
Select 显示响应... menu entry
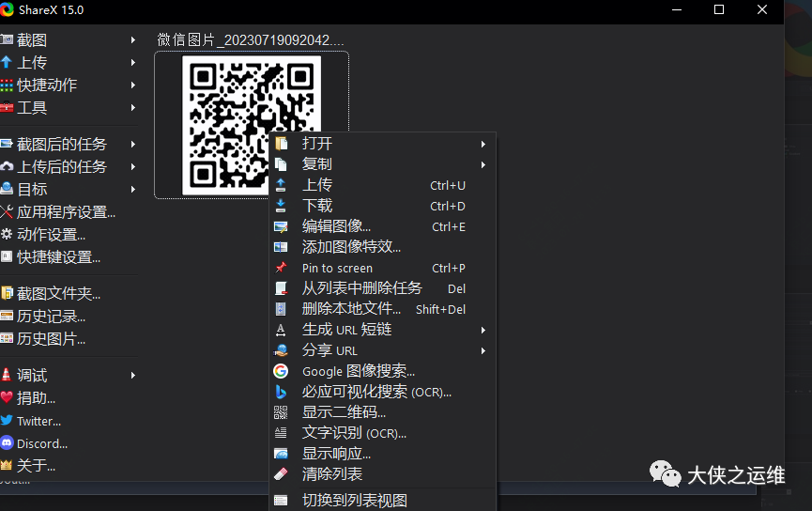pos(383,454)
